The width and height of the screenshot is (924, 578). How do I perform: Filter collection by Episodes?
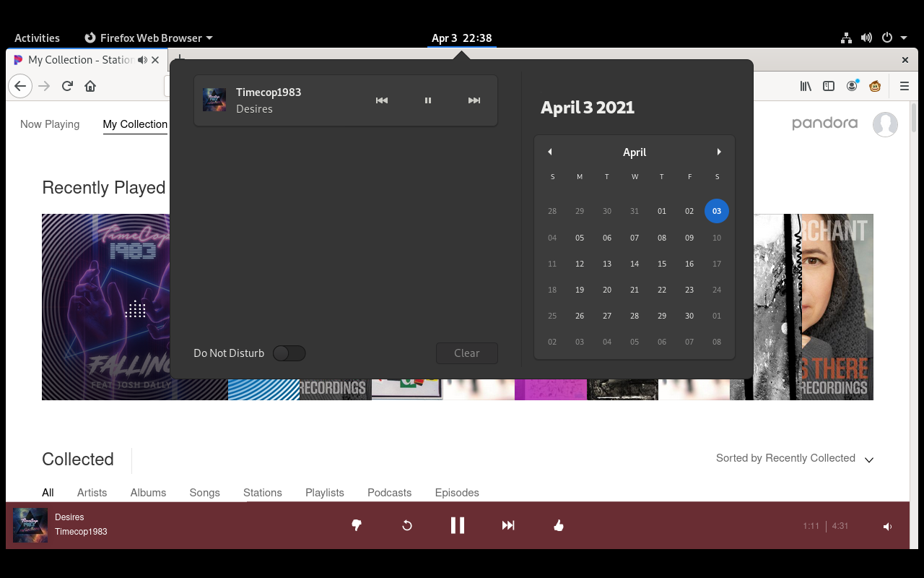point(457,493)
